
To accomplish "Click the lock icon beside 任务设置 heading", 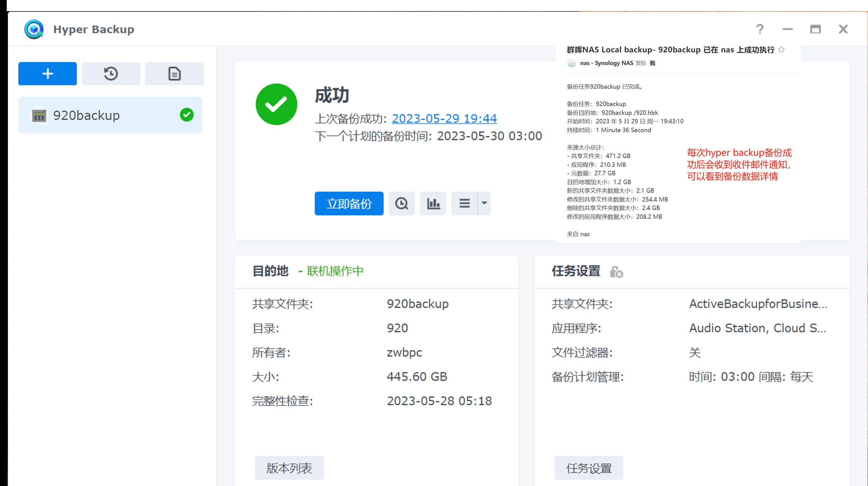I will point(616,272).
